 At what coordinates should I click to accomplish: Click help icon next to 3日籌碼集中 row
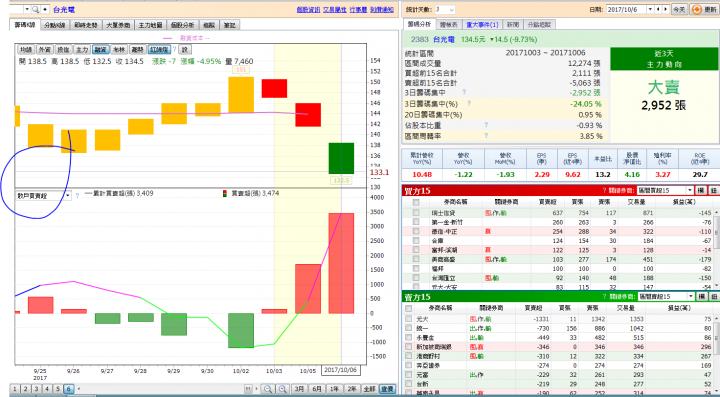[464, 93]
